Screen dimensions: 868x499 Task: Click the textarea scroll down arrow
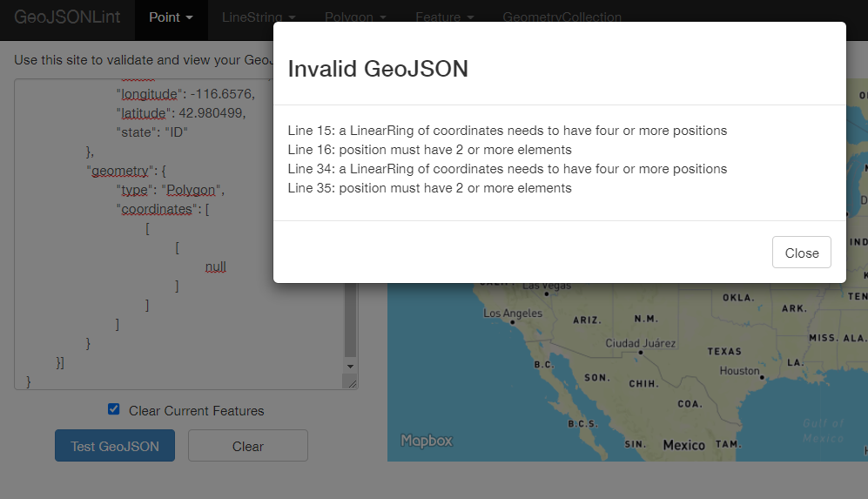pyautogui.click(x=350, y=366)
